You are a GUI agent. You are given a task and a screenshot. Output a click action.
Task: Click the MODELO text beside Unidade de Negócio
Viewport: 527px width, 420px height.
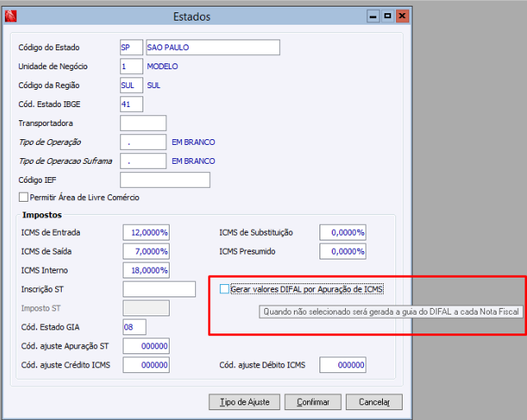click(x=162, y=67)
